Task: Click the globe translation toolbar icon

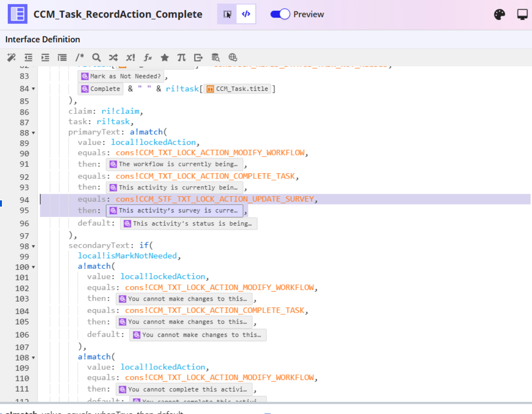Action: tap(233, 58)
